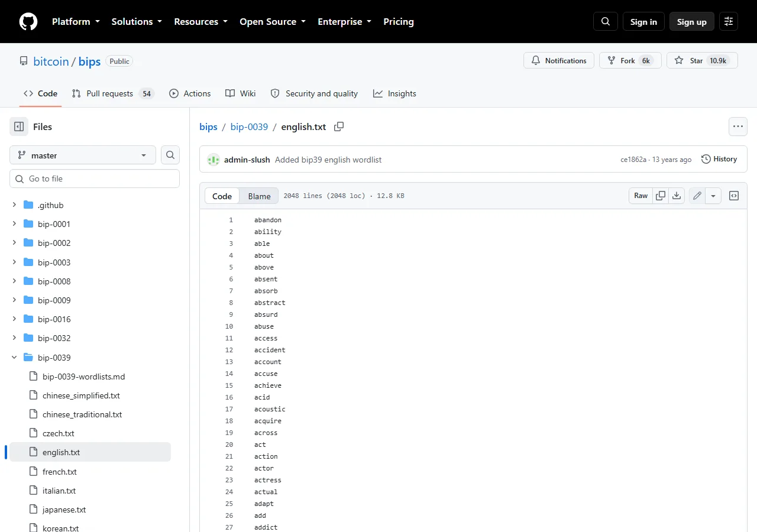Screen dimensions: 757x532
Task: Expand the bip-0032 folder chevron
Action: coord(14,338)
